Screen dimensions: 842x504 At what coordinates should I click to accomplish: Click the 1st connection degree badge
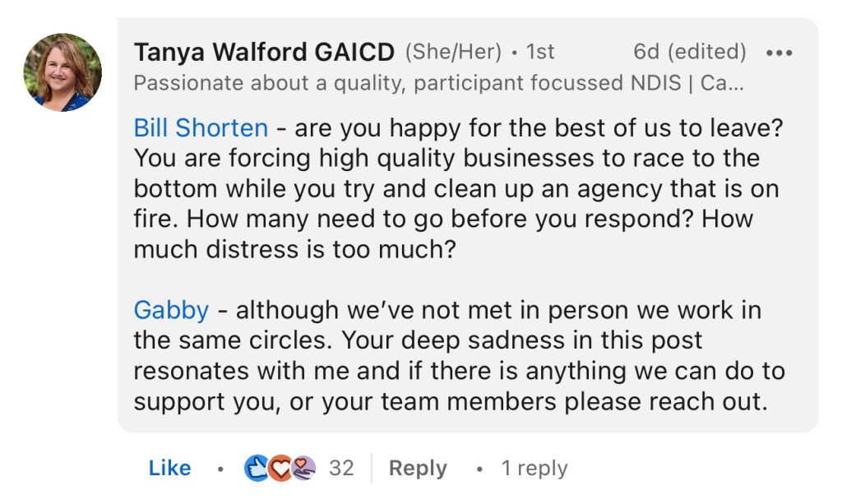point(540,52)
